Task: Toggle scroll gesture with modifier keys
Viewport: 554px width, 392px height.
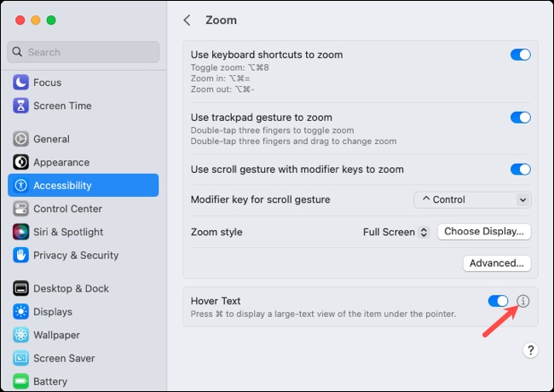Action: click(x=521, y=170)
